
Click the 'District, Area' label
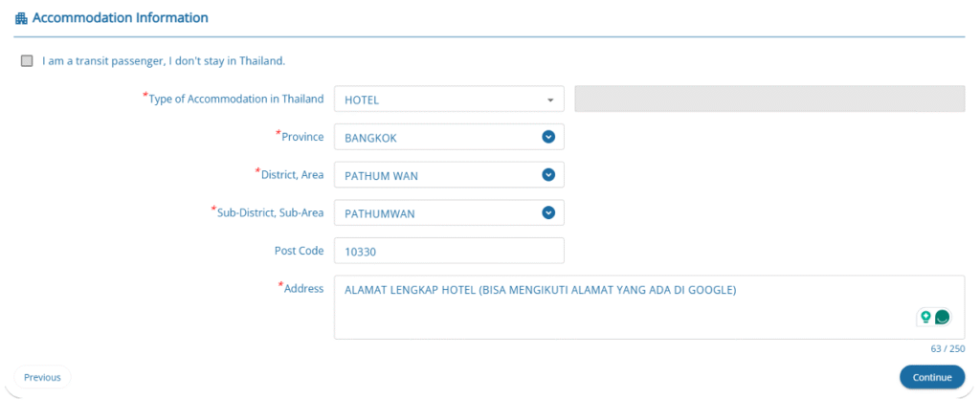[x=292, y=174]
